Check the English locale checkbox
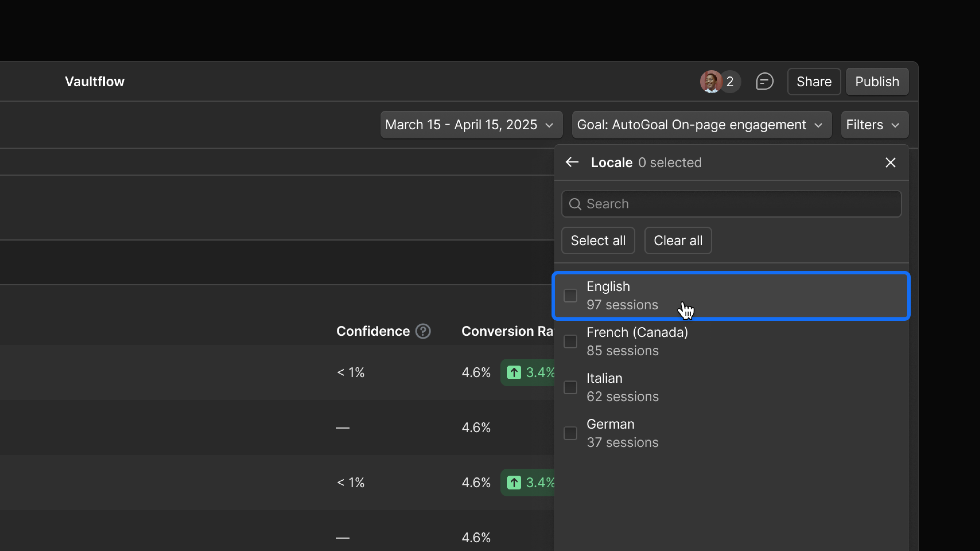Viewport: 980px width, 551px height. click(x=570, y=295)
